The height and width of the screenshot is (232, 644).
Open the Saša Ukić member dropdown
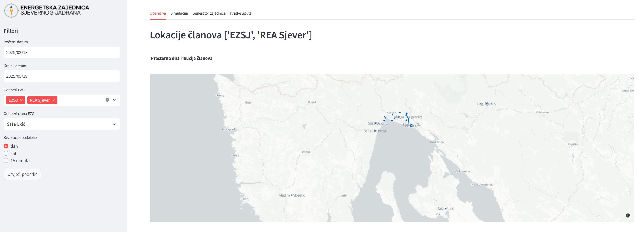pyautogui.click(x=62, y=124)
